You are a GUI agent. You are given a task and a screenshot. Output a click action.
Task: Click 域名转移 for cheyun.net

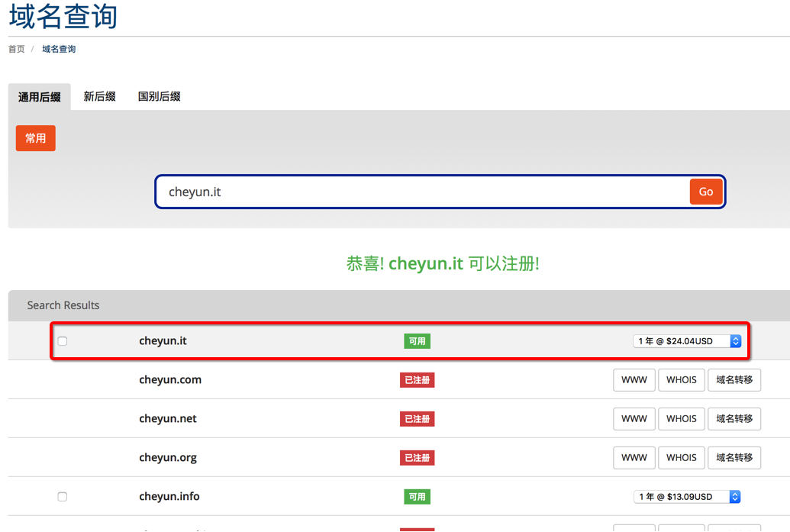(734, 419)
